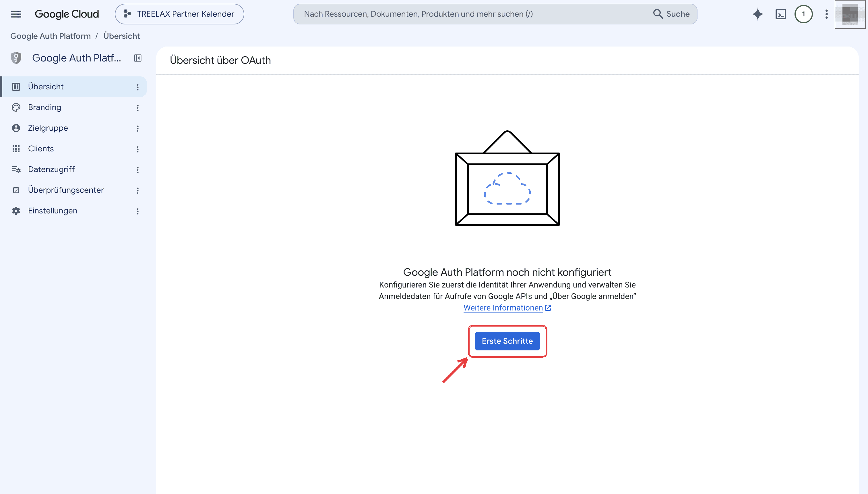Click the account avatar picture
Image resolution: width=868 pixels, height=494 pixels.
(850, 14)
